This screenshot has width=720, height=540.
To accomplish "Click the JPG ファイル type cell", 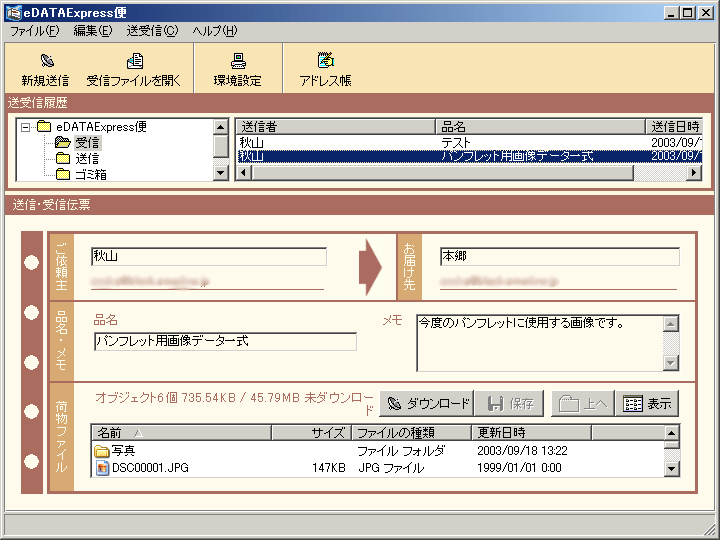I will coord(391,468).
